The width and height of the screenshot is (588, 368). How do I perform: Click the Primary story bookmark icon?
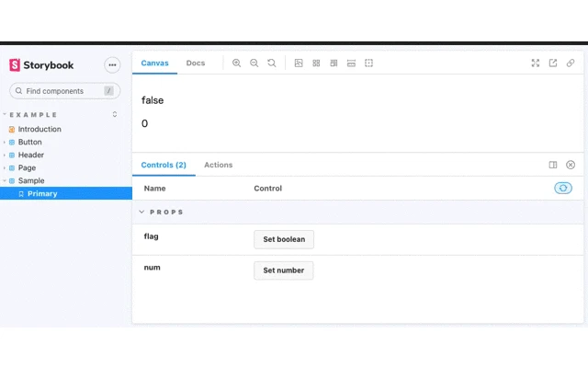point(21,194)
